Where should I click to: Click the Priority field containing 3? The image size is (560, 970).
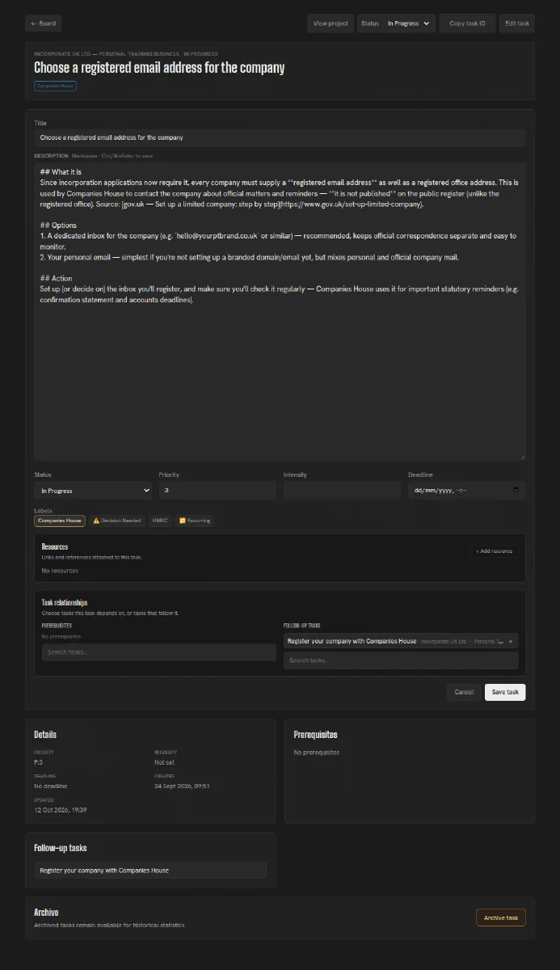point(217,491)
